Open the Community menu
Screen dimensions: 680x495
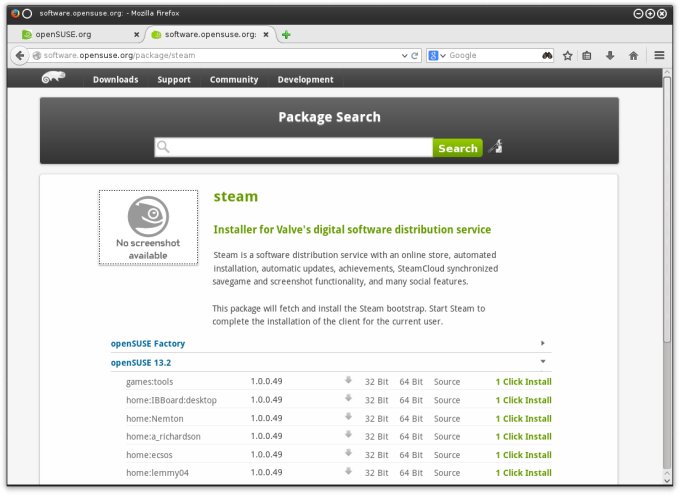[234, 79]
